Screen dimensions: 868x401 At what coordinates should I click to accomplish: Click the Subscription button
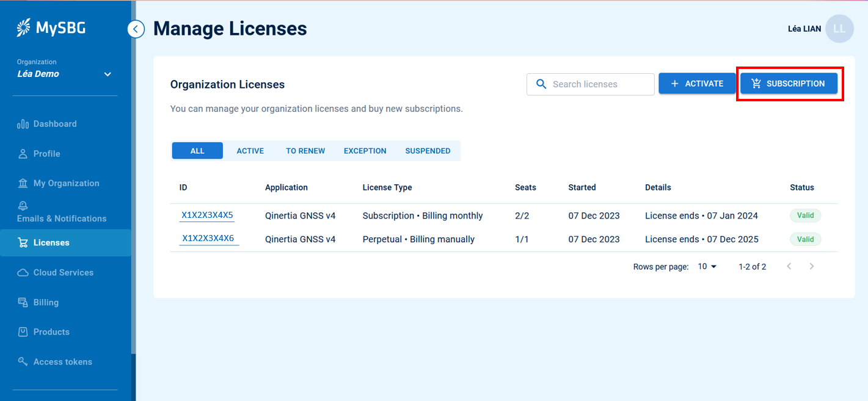pos(788,84)
